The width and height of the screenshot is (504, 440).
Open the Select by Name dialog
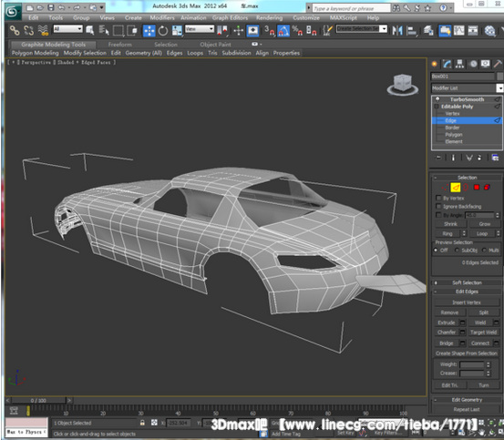click(104, 30)
